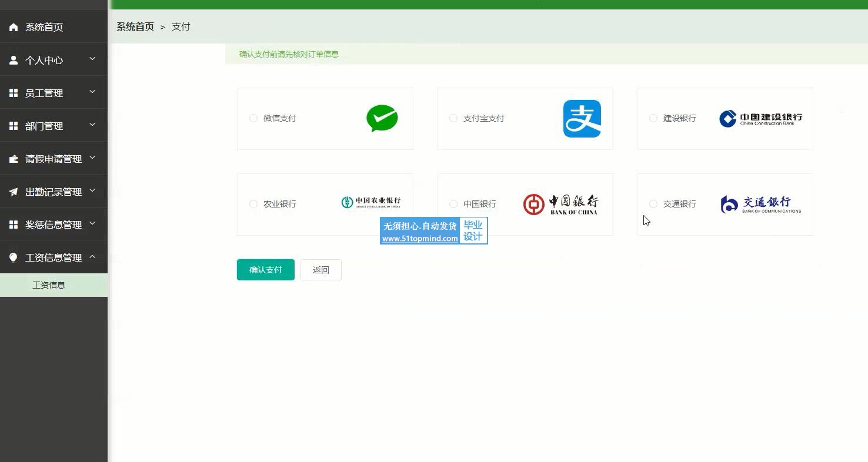Expand 出勤记录管理 with its chevron

coord(92,190)
